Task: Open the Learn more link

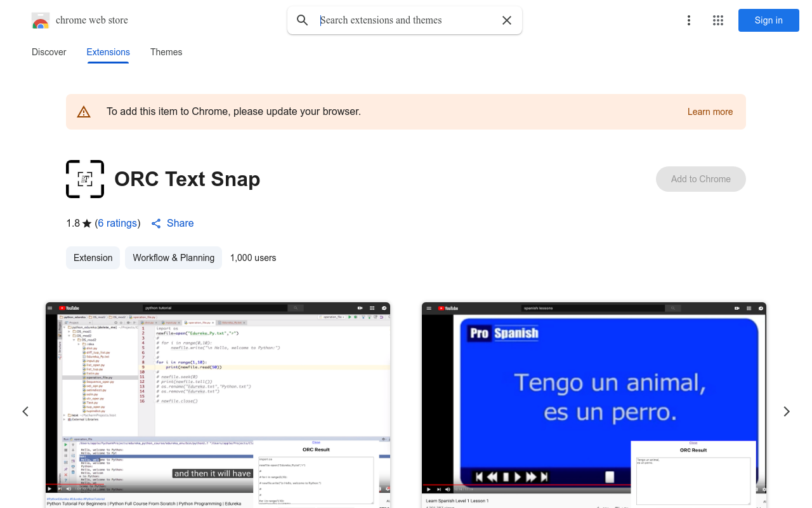Action: click(710, 112)
